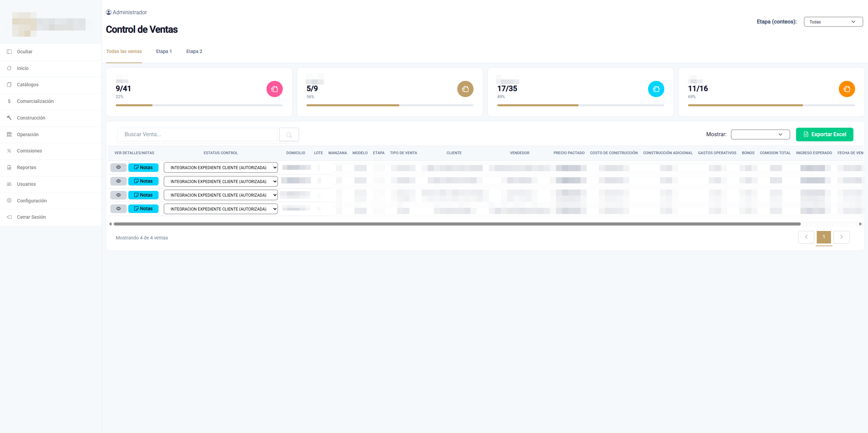The width and height of the screenshot is (868, 433).
Task: Click the 11/16 count text
Action: (698, 89)
